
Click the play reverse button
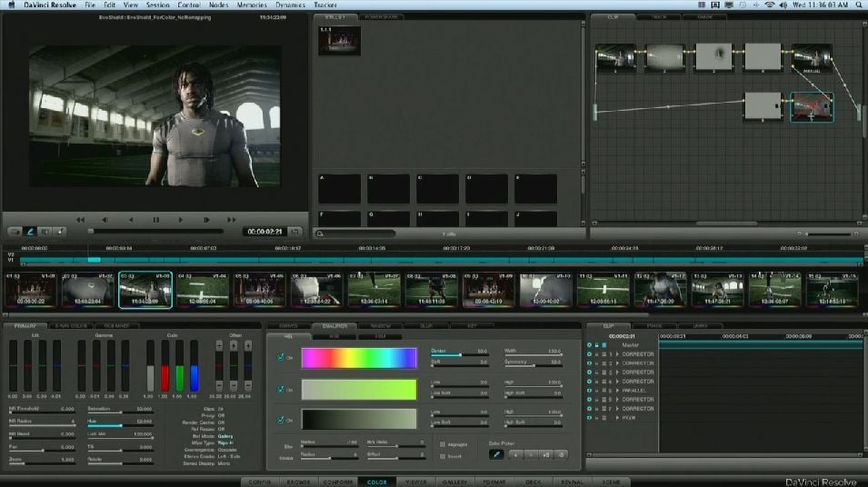coord(131,220)
